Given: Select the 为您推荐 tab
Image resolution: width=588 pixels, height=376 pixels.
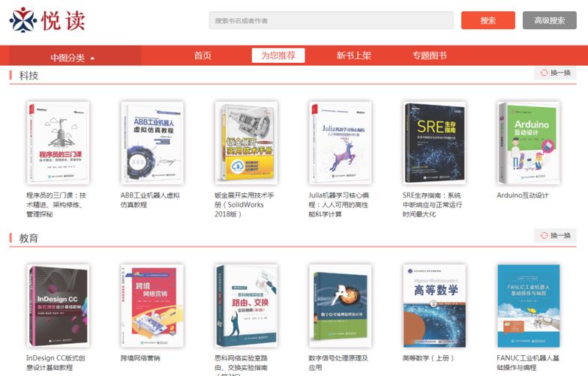Looking at the screenshot, I should [277, 55].
